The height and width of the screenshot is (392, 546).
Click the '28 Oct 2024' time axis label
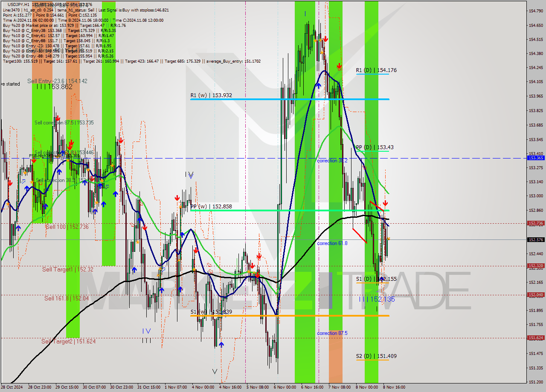pyautogui.click(x=12, y=387)
